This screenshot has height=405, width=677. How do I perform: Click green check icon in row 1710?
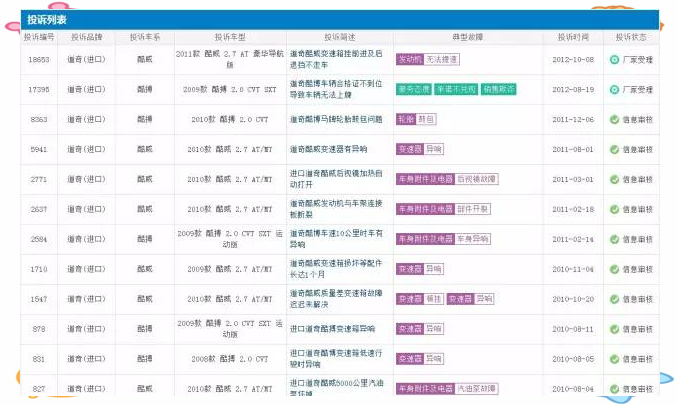click(x=614, y=269)
